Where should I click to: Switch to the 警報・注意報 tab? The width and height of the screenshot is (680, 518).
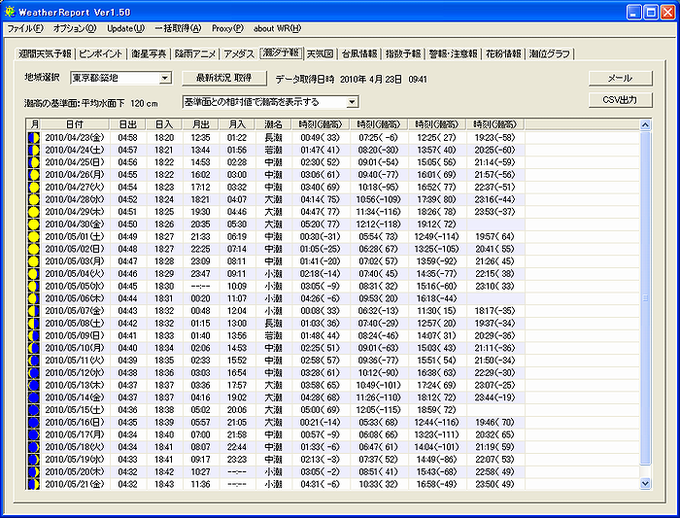click(453, 54)
